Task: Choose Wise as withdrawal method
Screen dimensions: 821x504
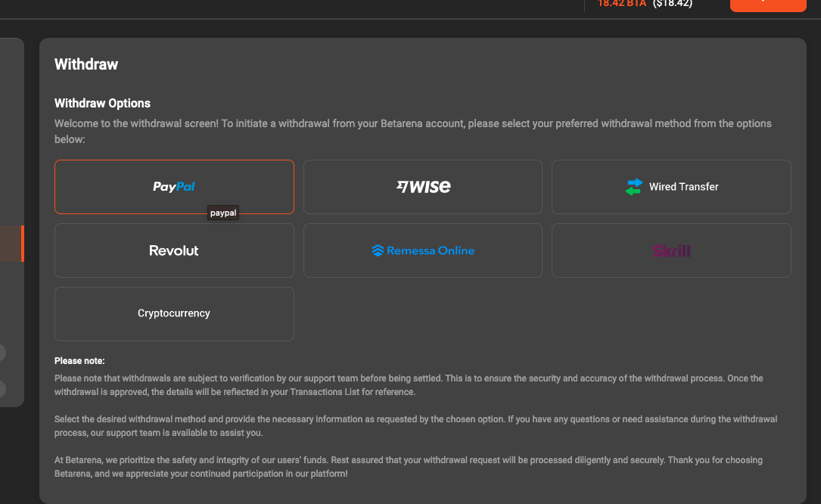Action: pyautogui.click(x=422, y=186)
